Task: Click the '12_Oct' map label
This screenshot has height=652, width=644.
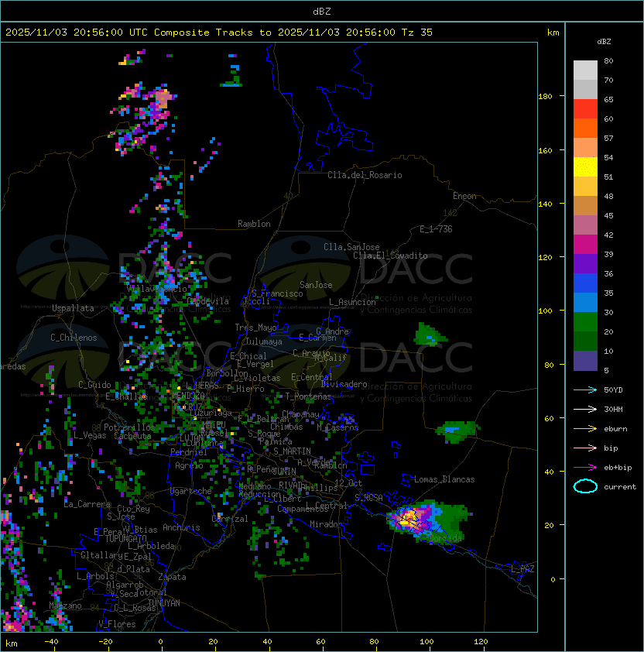Action: (348, 483)
